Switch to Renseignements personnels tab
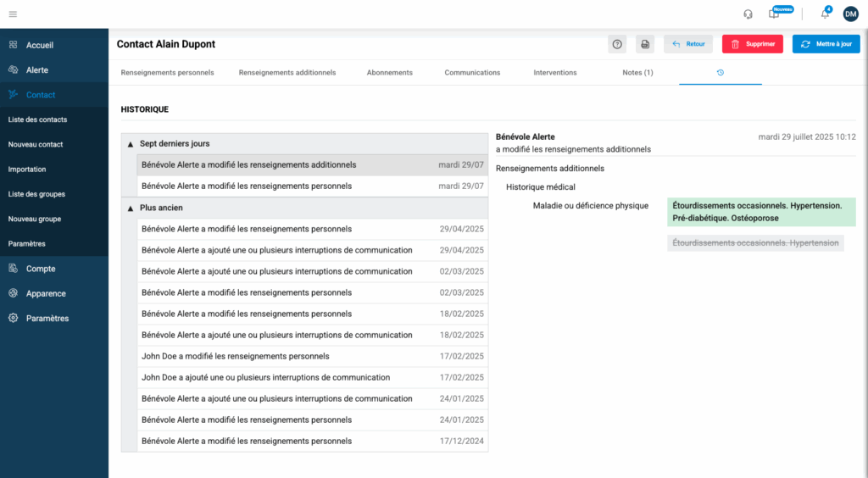Image resolution: width=868 pixels, height=478 pixels. (x=167, y=73)
